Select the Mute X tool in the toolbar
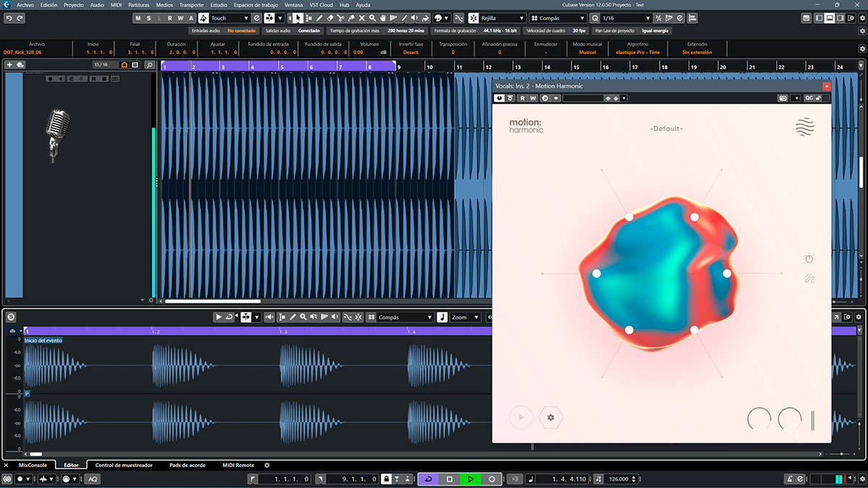868x488 pixels. point(362,17)
